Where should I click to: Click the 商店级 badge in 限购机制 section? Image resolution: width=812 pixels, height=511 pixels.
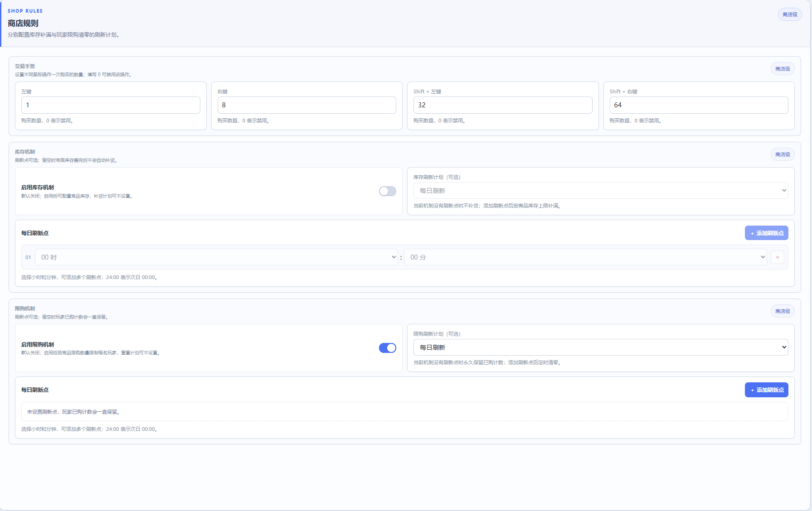[783, 311]
